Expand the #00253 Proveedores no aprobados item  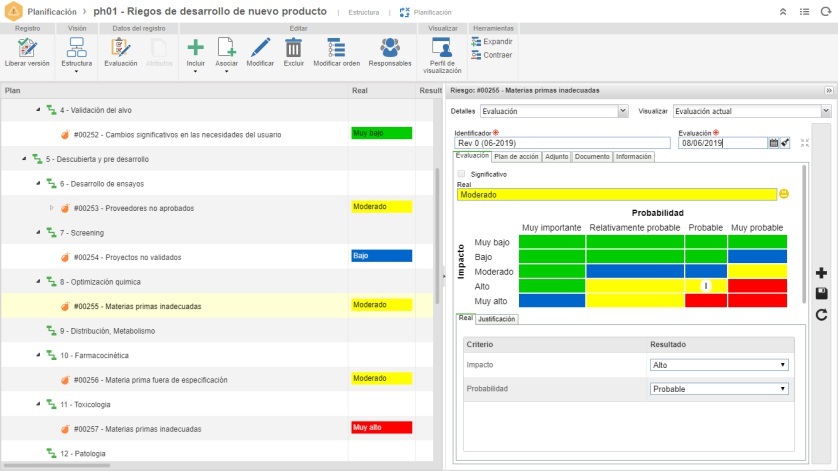52,208
